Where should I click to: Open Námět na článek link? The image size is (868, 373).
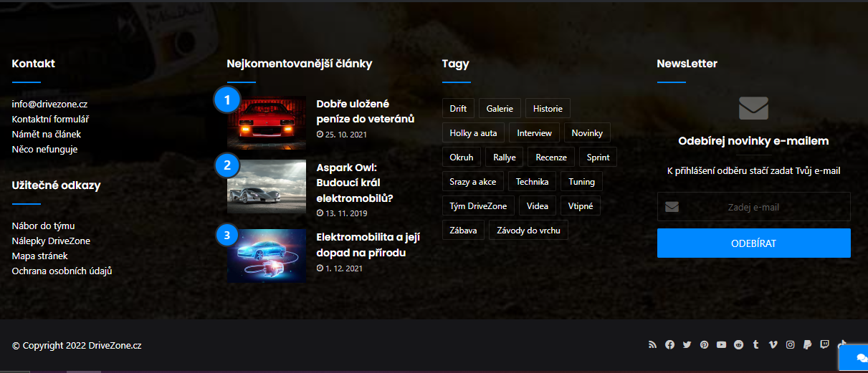47,134
